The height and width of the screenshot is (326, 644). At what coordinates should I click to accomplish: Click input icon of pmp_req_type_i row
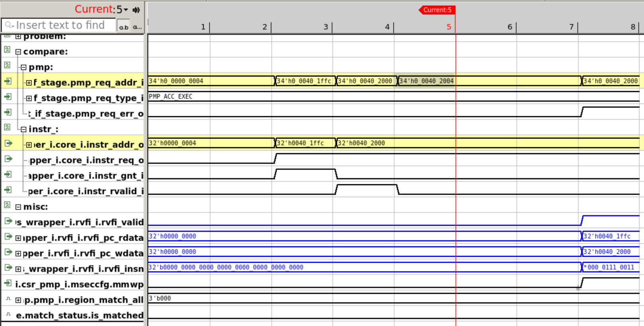coord(8,97)
